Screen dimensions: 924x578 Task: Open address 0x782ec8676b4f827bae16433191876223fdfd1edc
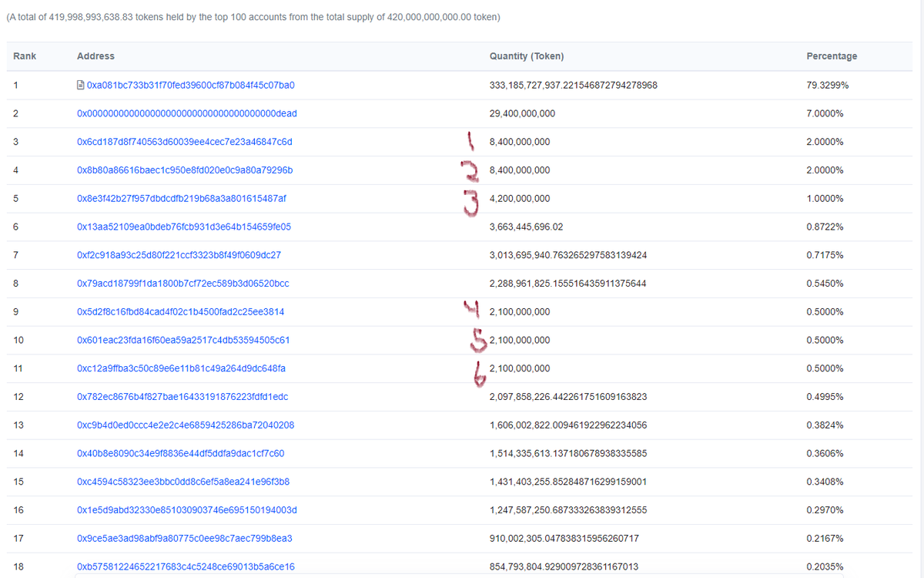pos(182,396)
